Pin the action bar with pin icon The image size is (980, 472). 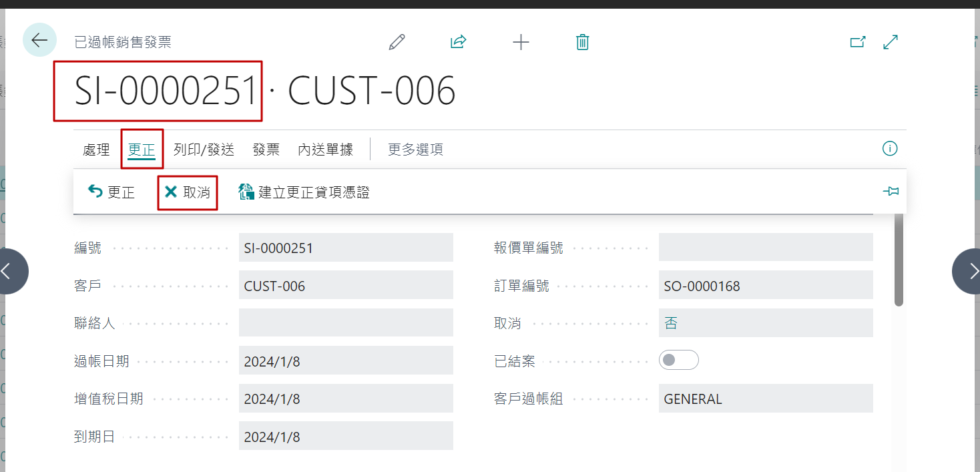(891, 192)
